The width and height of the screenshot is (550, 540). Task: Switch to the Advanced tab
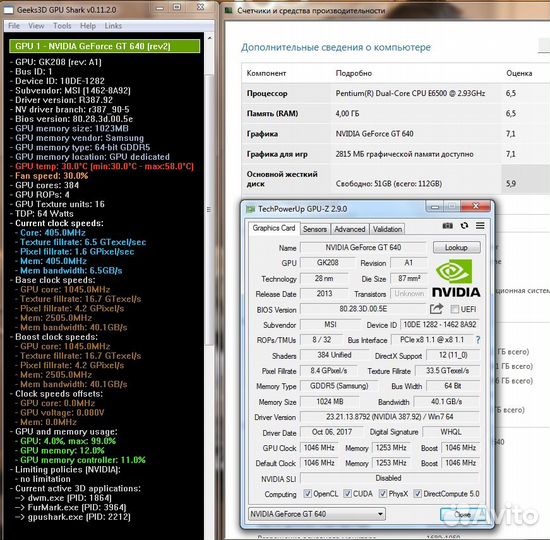(x=350, y=229)
